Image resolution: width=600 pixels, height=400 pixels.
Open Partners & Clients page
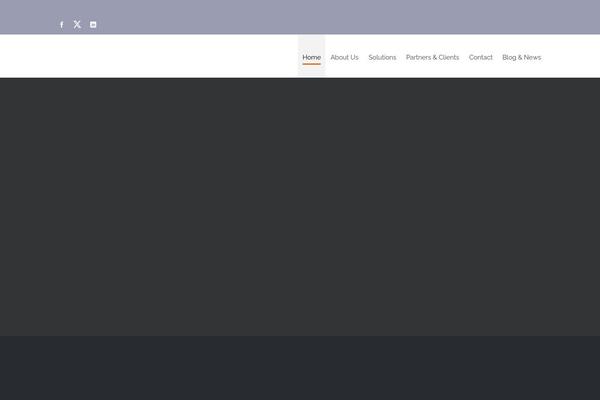[432, 57]
